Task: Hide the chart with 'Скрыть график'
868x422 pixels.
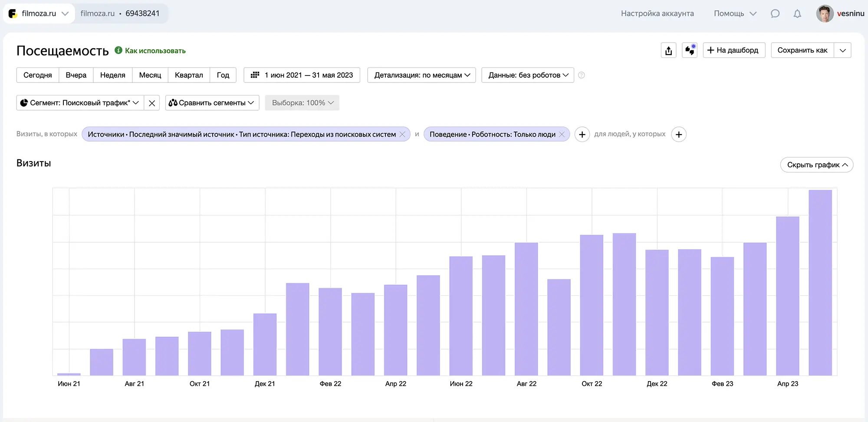Action: point(816,165)
